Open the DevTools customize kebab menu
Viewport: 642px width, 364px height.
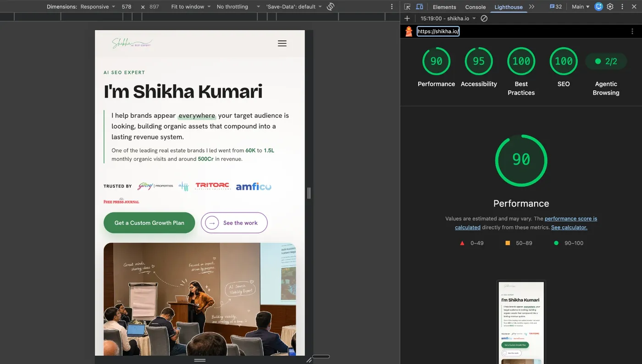tap(622, 7)
